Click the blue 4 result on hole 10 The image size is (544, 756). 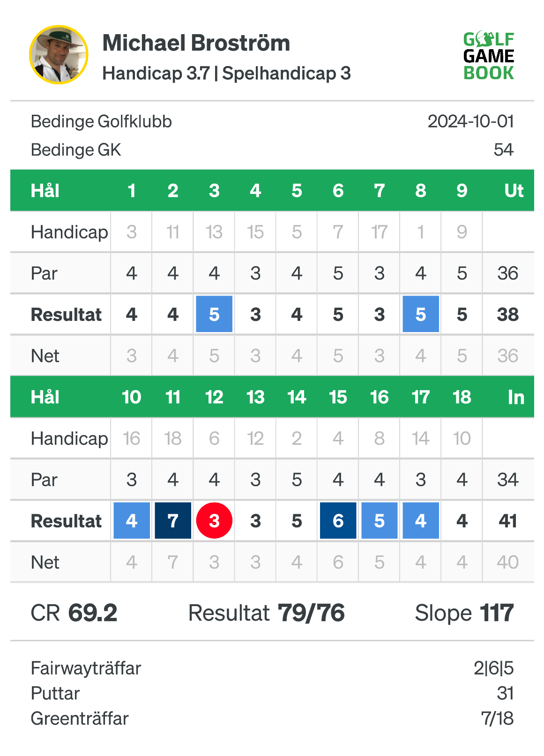pos(132,520)
